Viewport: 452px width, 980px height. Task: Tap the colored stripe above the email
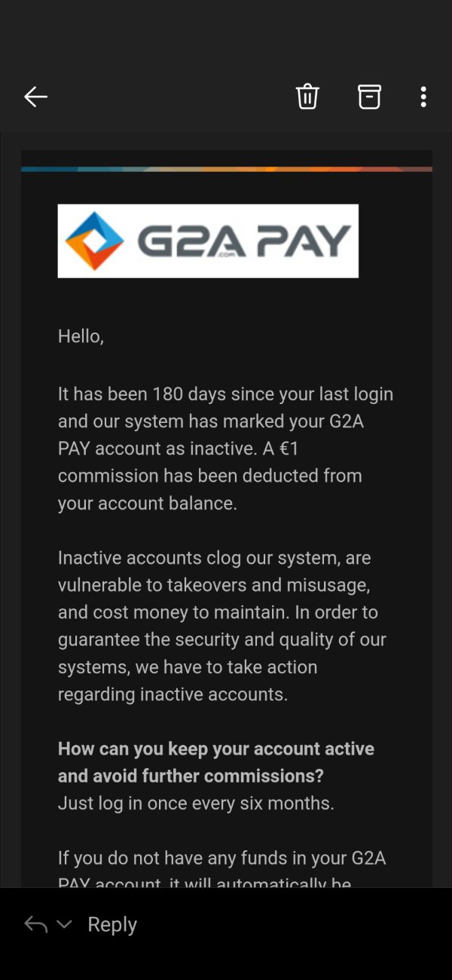coord(227,169)
